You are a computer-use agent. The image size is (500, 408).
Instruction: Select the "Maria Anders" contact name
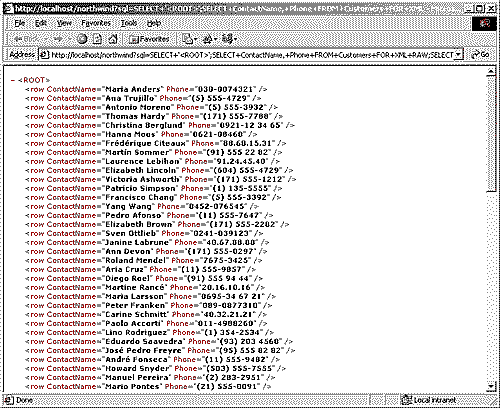tap(133, 89)
